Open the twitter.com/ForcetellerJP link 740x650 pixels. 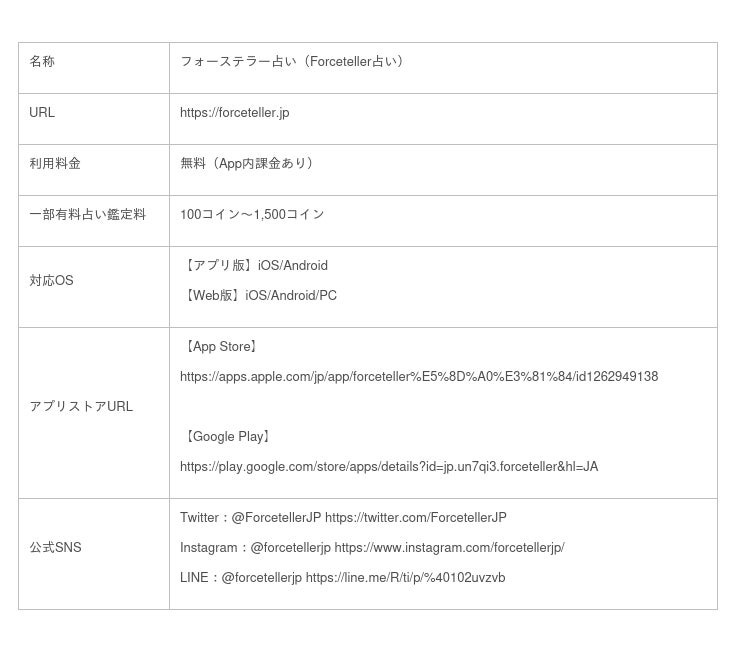(x=415, y=518)
